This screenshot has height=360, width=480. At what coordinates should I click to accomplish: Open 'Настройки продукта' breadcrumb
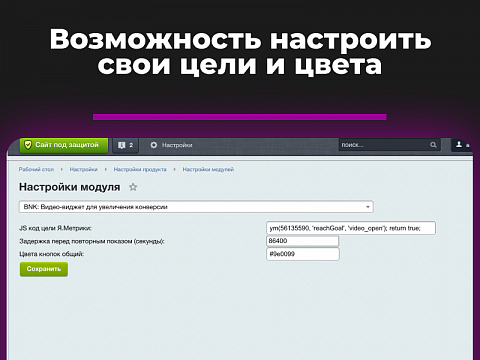[140, 169]
